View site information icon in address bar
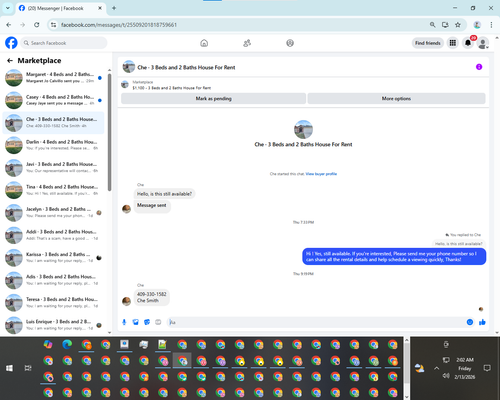 pyautogui.click(x=53, y=25)
